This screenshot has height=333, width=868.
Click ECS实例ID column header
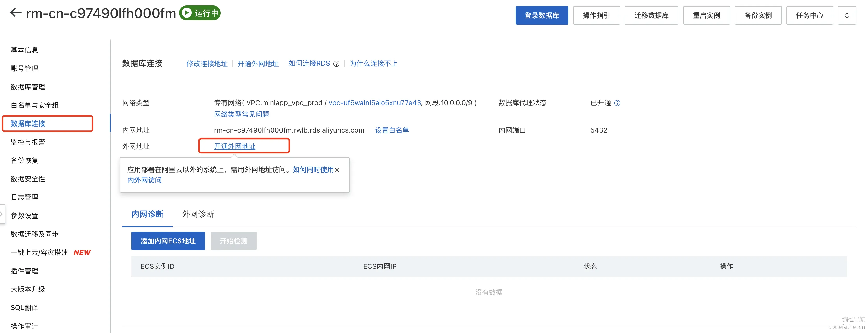(157, 266)
